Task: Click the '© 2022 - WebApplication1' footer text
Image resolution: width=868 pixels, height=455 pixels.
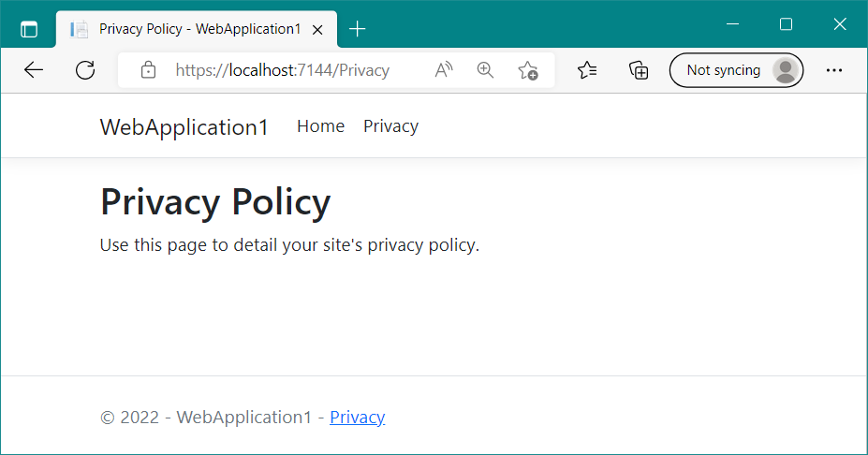Action: 206,417
